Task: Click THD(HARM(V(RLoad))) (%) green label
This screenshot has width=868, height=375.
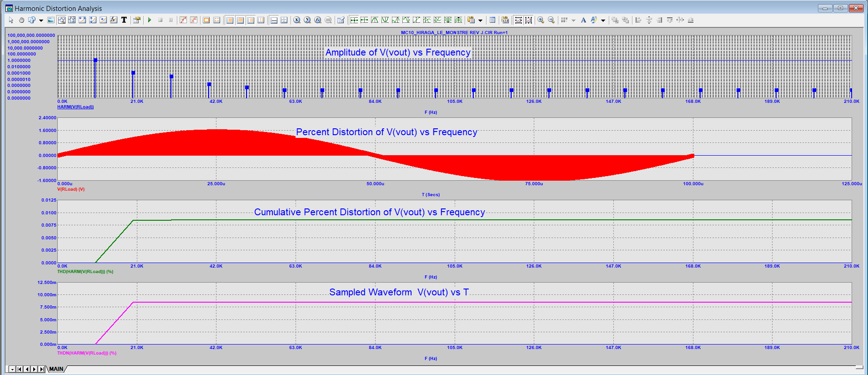Action: pyautogui.click(x=85, y=272)
